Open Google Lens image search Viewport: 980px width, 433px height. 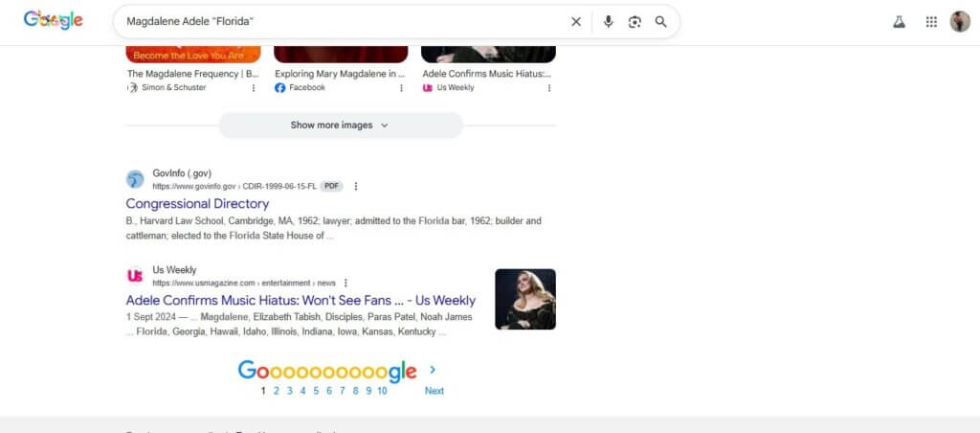pos(634,21)
